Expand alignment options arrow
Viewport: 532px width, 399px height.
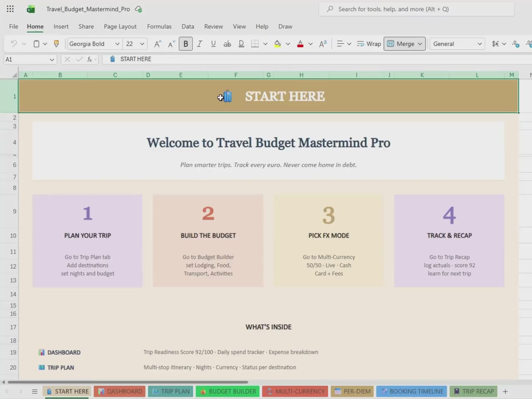tap(349, 44)
